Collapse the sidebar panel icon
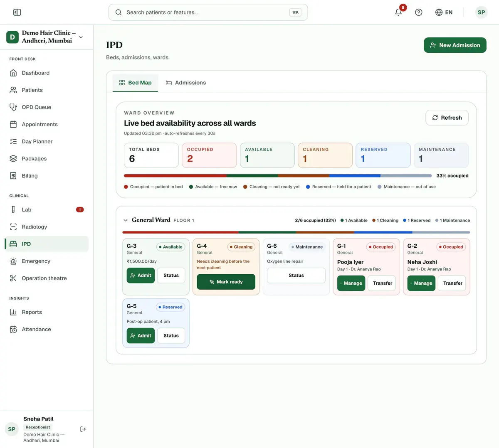 click(x=17, y=12)
